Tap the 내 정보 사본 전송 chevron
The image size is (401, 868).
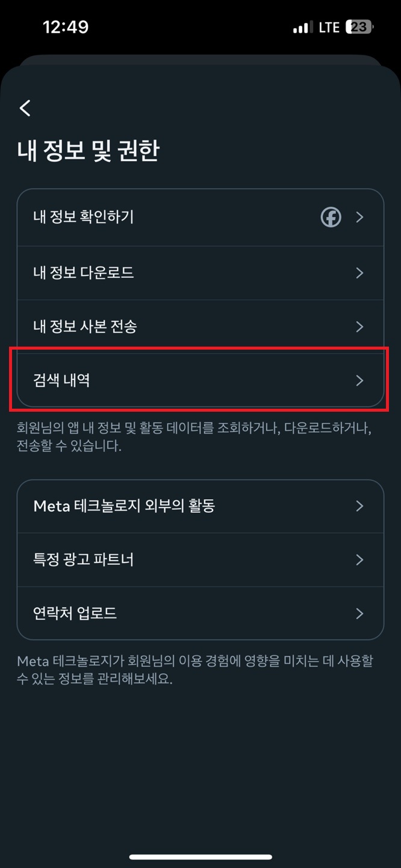359,327
